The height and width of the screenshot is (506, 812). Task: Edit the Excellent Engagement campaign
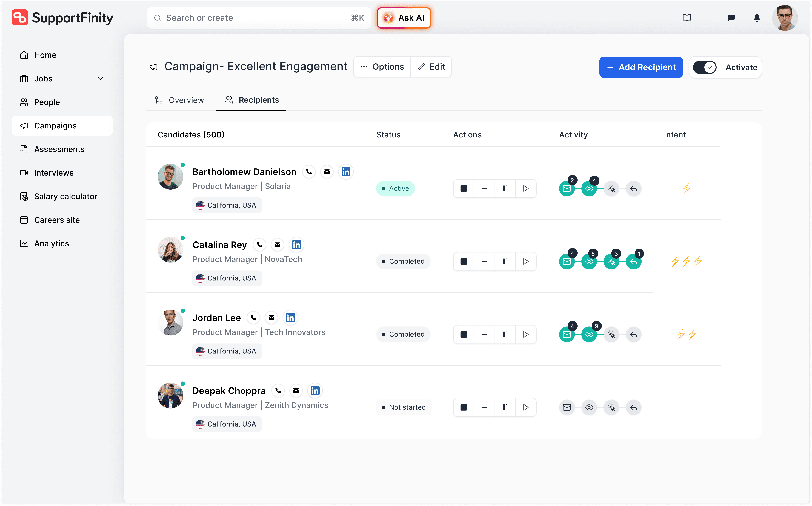[431, 66]
